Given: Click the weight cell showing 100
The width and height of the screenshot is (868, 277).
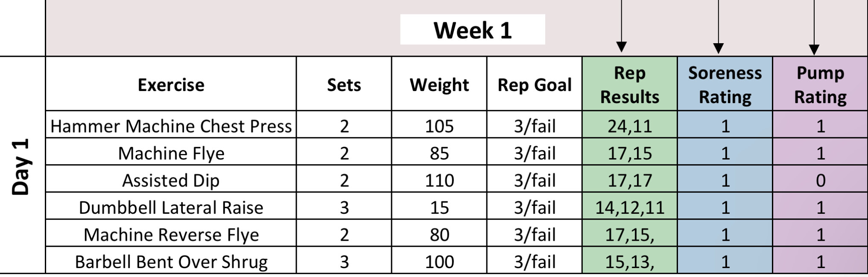Looking at the screenshot, I should coord(439,262).
